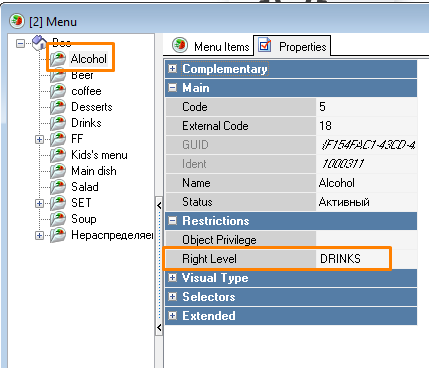Click the Name value Alcohol
This screenshot has width=429, height=368.
click(366, 183)
